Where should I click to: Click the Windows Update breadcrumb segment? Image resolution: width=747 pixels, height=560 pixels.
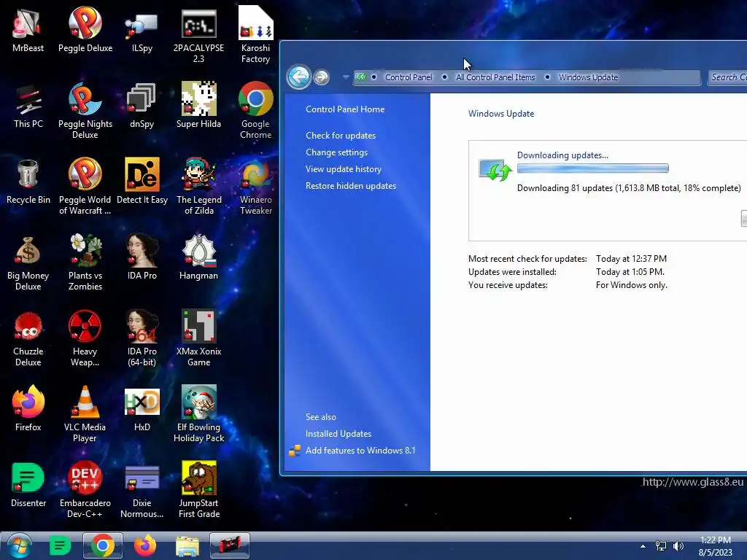[589, 77]
